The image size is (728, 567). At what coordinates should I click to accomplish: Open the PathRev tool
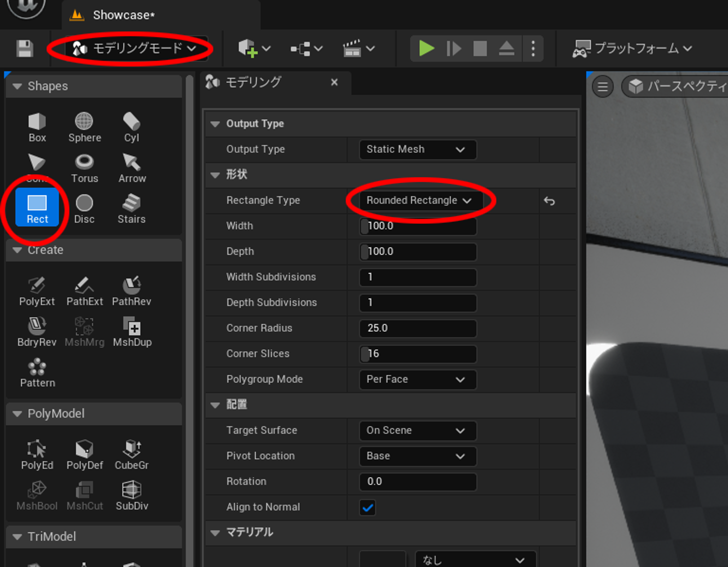coord(132,292)
